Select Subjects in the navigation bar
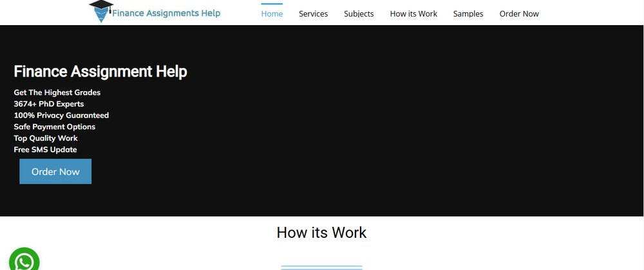644x270 pixels. [x=359, y=14]
